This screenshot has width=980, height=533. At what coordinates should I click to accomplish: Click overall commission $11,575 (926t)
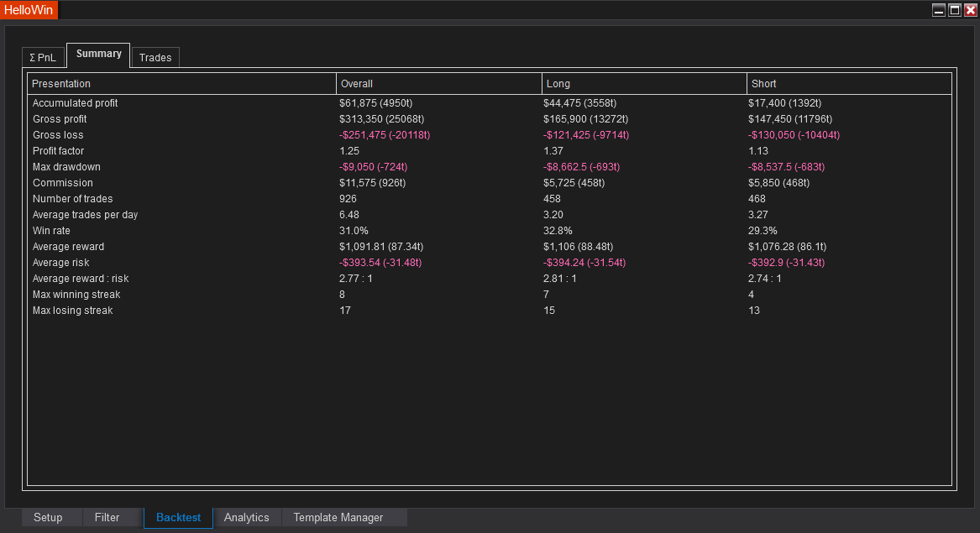coord(373,182)
